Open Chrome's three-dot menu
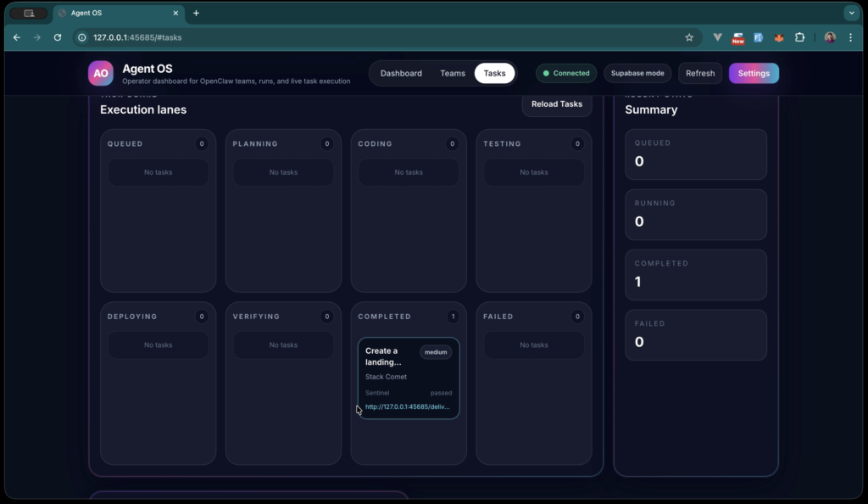Image resolution: width=868 pixels, height=504 pixels. 851,37
